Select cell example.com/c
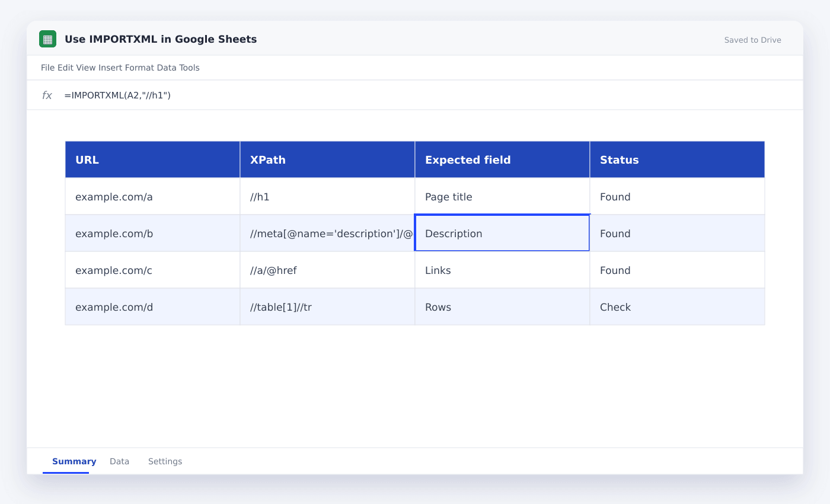Image resolution: width=830 pixels, height=504 pixels. (x=152, y=270)
